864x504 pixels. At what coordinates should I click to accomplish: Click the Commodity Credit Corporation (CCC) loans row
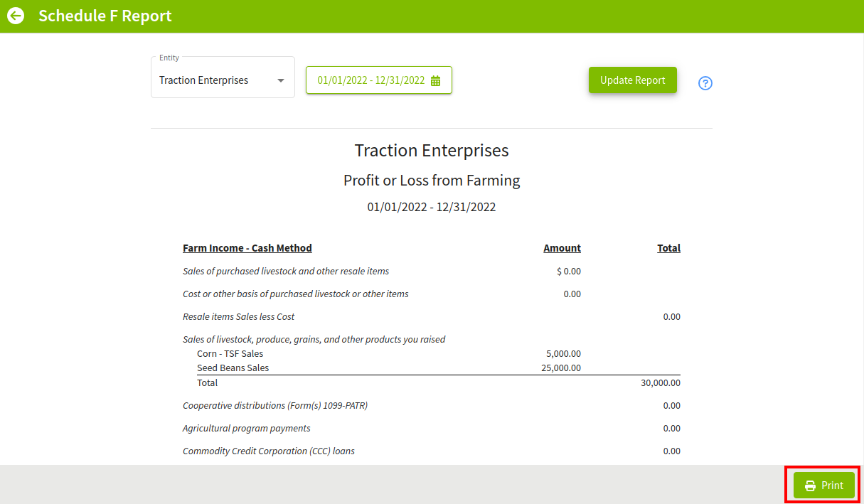click(432, 451)
